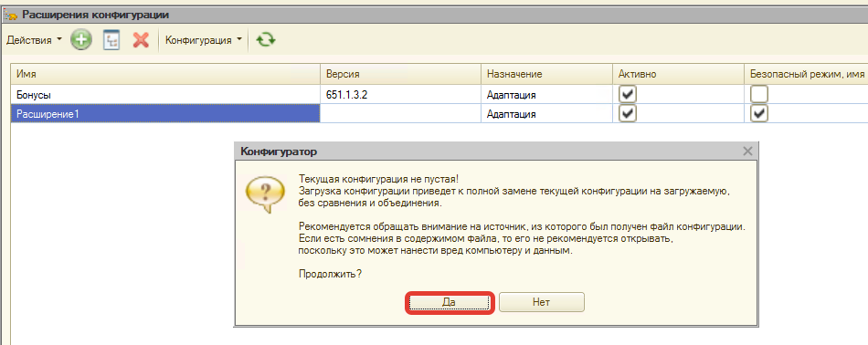Decline with the Нет button
The height and width of the screenshot is (345, 868).
(542, 302)
